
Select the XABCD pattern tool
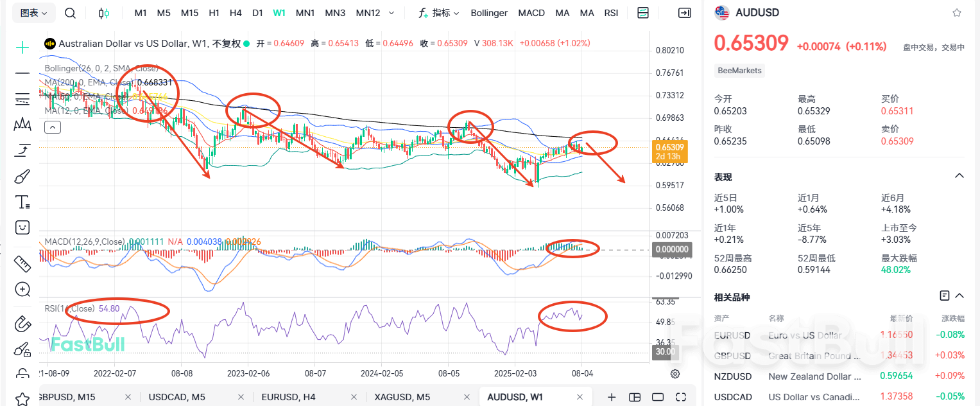pos(22,125)
